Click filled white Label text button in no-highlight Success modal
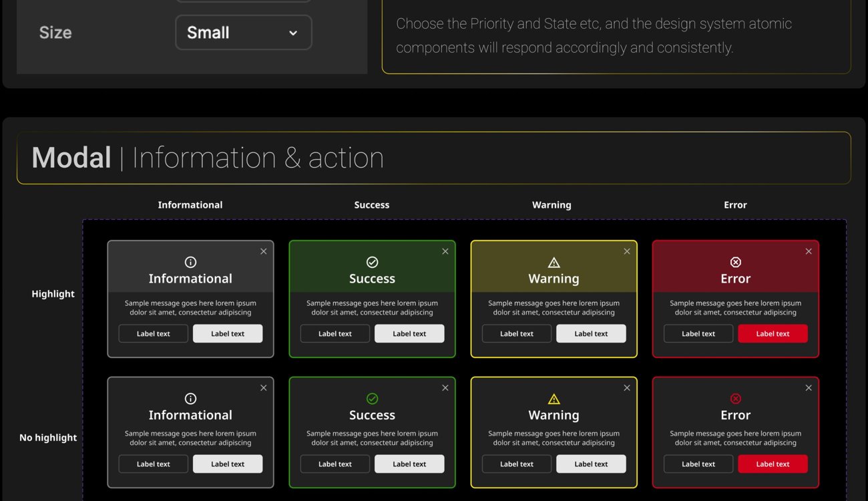The image size is (868, 501). click(x=409, y=464)
